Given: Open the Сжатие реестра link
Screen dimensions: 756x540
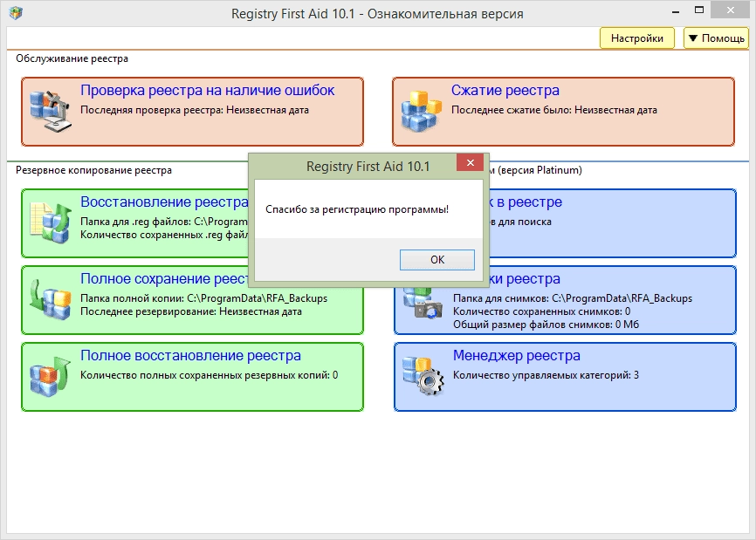Looking at the screenshot, I should [x=505, y=90].
